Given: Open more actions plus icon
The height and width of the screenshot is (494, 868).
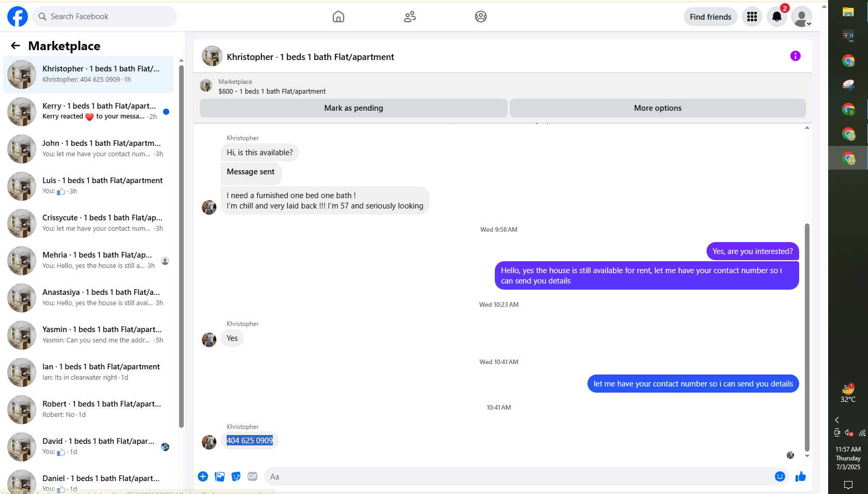Looking at the screenshot, I should pyautogui.click(x=203, y=476).
